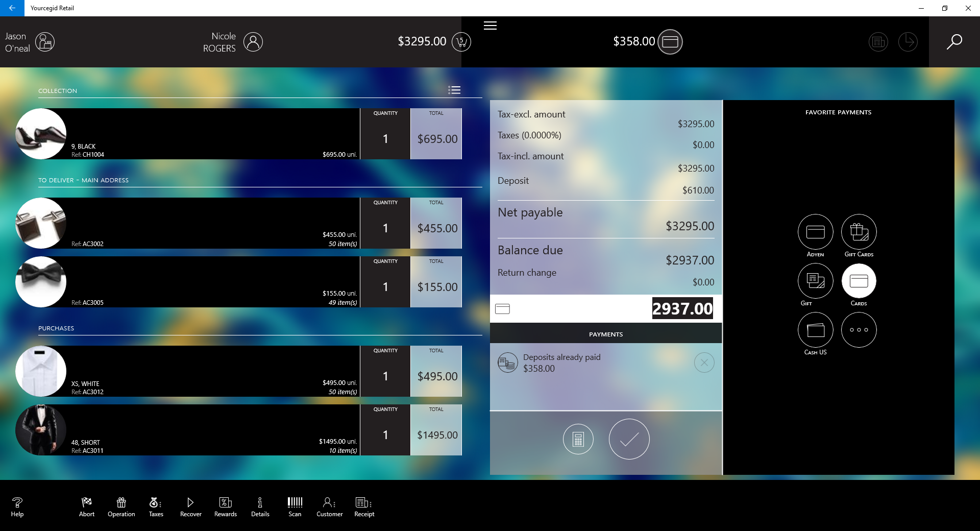Select the Adyen payment method
The width and height of the screenshot is (980, 531).
(815, 232)
